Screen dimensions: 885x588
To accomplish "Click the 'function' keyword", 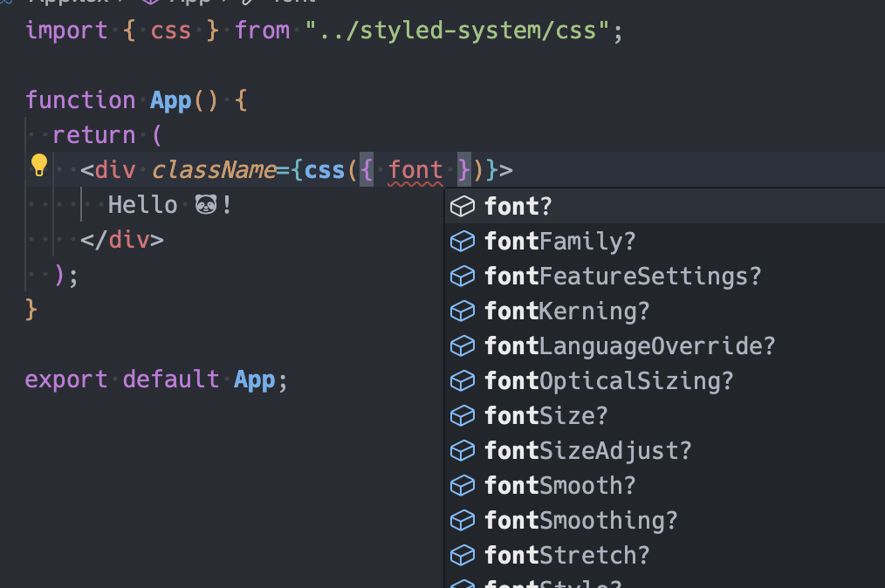I will [x=80, y=100].
